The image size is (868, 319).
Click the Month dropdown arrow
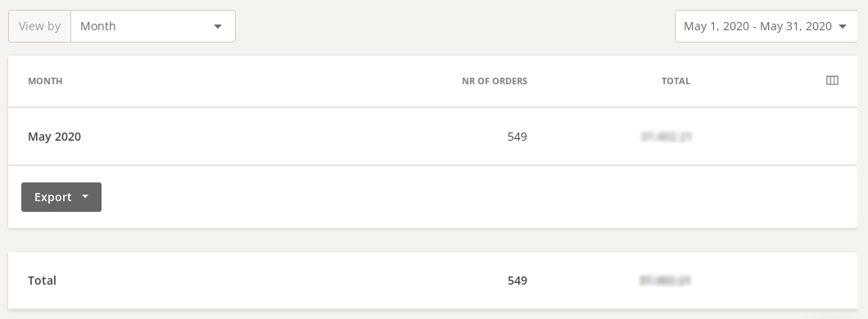click(218, 26)
